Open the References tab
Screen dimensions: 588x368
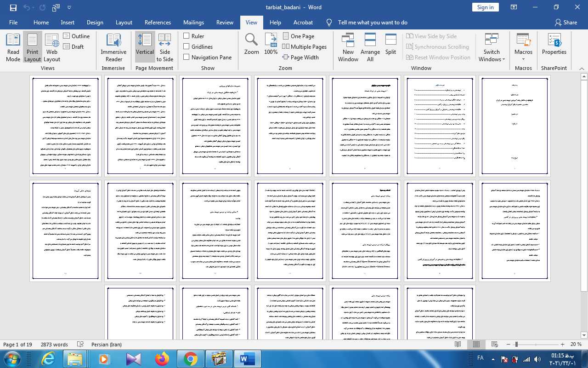158,22
